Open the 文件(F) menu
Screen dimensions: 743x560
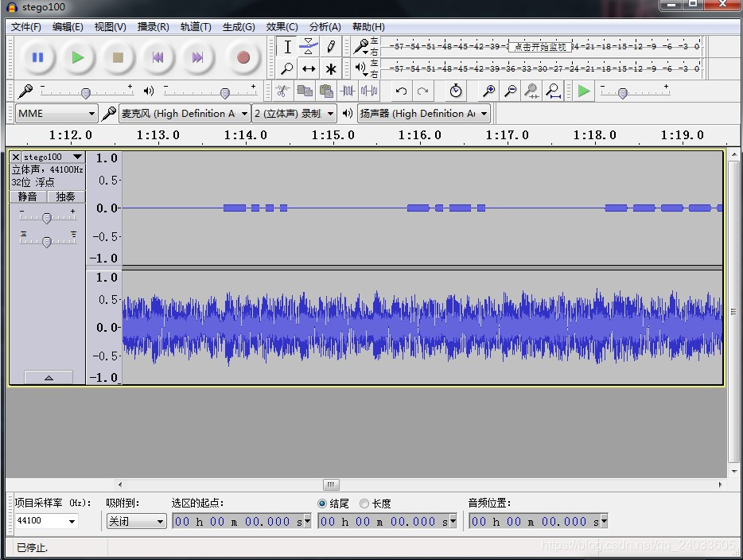[26, 27]
